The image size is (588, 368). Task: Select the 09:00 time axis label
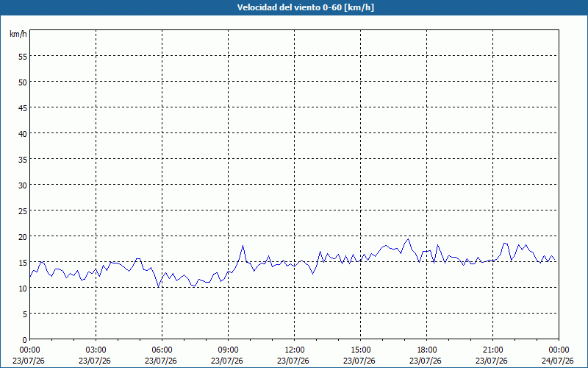click(228, 350)
